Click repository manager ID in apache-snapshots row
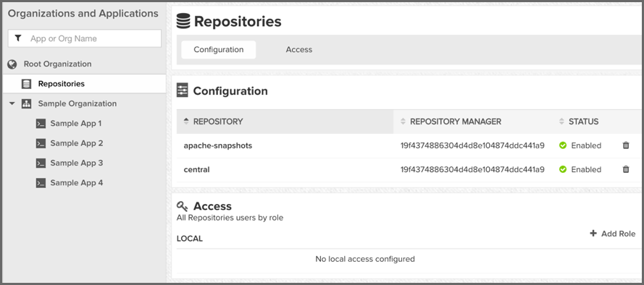Viewport: 644px width, 285px height. tap(472, 145)
